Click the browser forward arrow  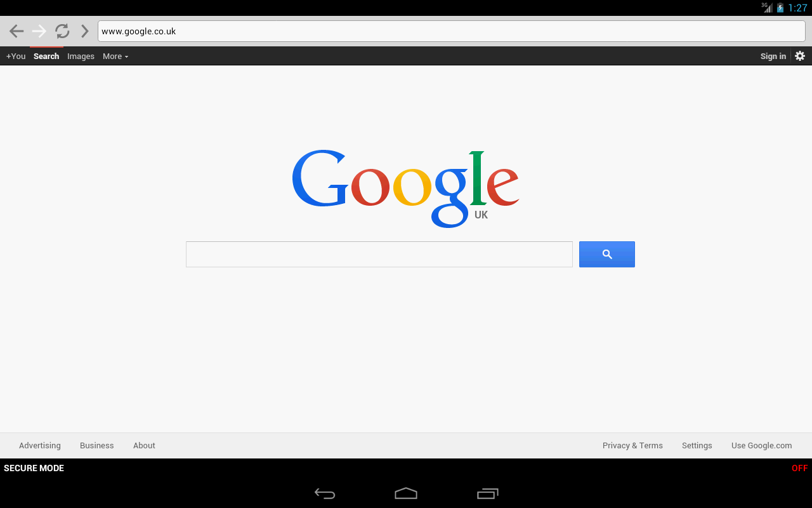click(x=39, y=31)
